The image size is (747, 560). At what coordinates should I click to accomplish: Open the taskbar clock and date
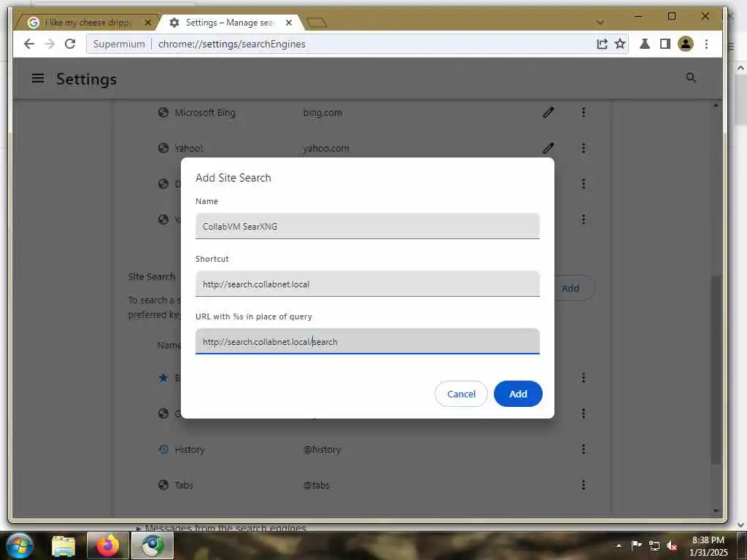coord(708,546)
